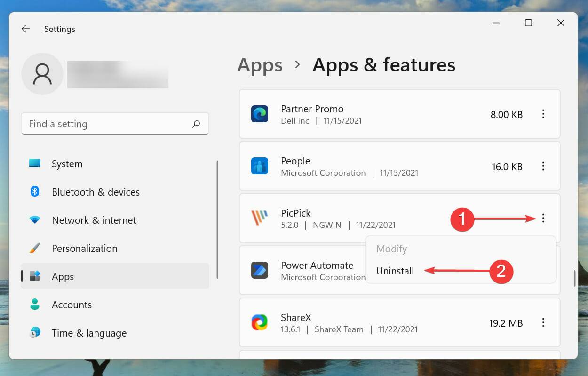
Task: Open more options for Partner Promo
Action: 543,114
